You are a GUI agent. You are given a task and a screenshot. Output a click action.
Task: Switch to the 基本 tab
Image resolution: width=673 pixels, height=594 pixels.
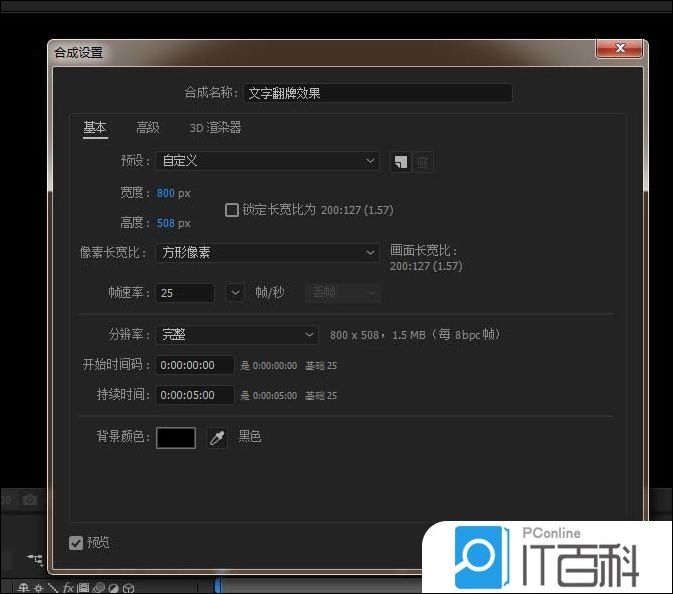(95, 128)
